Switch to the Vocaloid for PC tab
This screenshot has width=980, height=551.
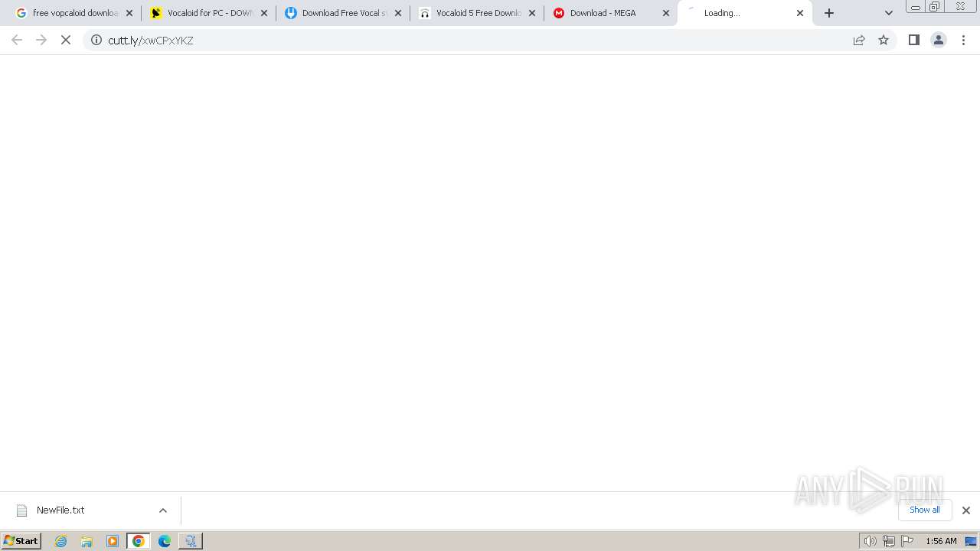(209, 13)
